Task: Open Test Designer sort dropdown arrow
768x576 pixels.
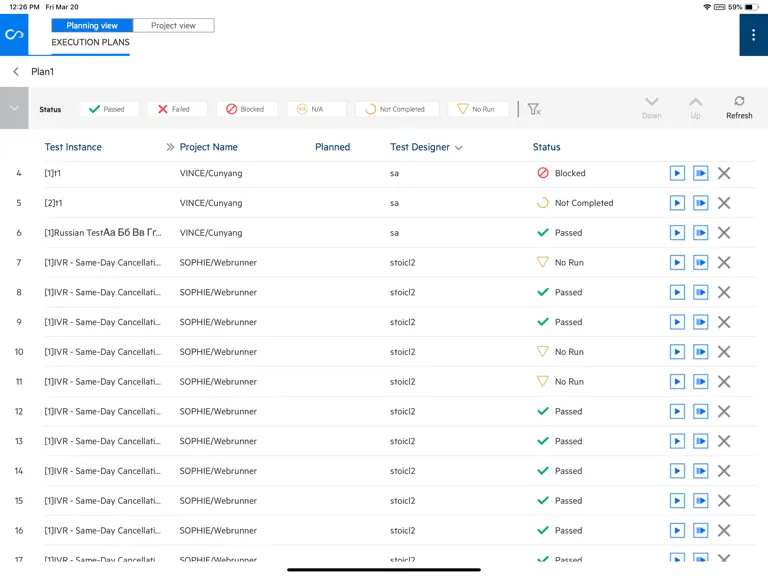Action: (x=458, y=148)
